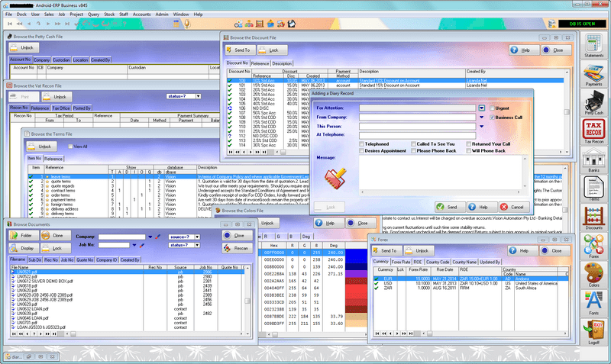Select the Forex sidebar icon
This screenshot has height=364, width=611.
coord(593,246)
